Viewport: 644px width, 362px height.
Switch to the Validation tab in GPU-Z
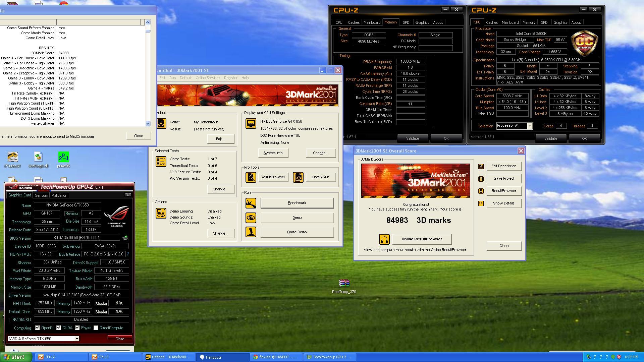coord(59,195)
